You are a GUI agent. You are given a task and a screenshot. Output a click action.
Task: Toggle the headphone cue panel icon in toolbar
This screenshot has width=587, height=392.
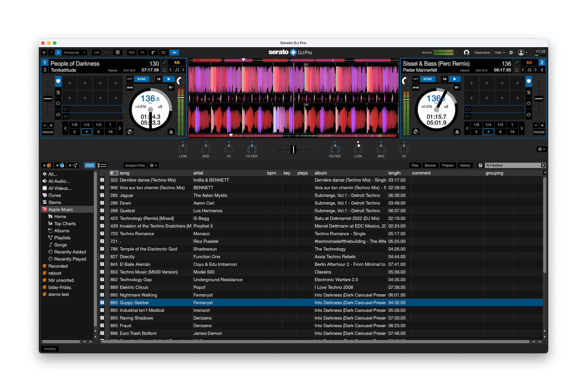click(x=163, y=53)
